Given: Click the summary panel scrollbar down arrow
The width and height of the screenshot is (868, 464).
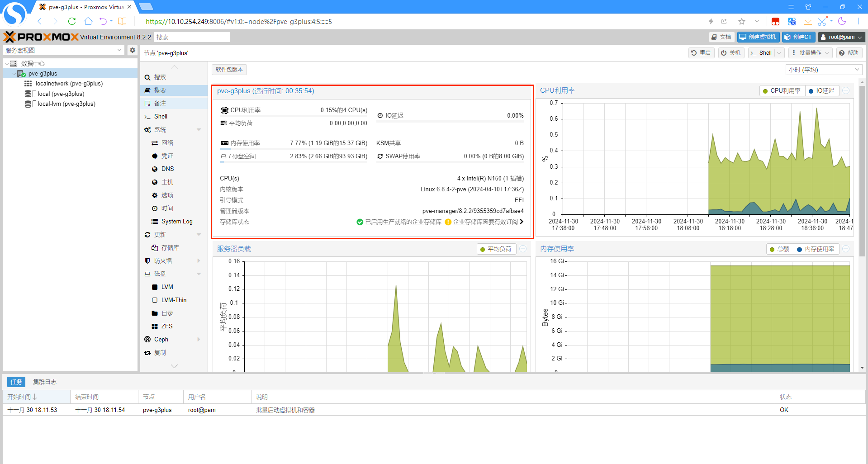Looking at the screenshot, I should [862, 368].
